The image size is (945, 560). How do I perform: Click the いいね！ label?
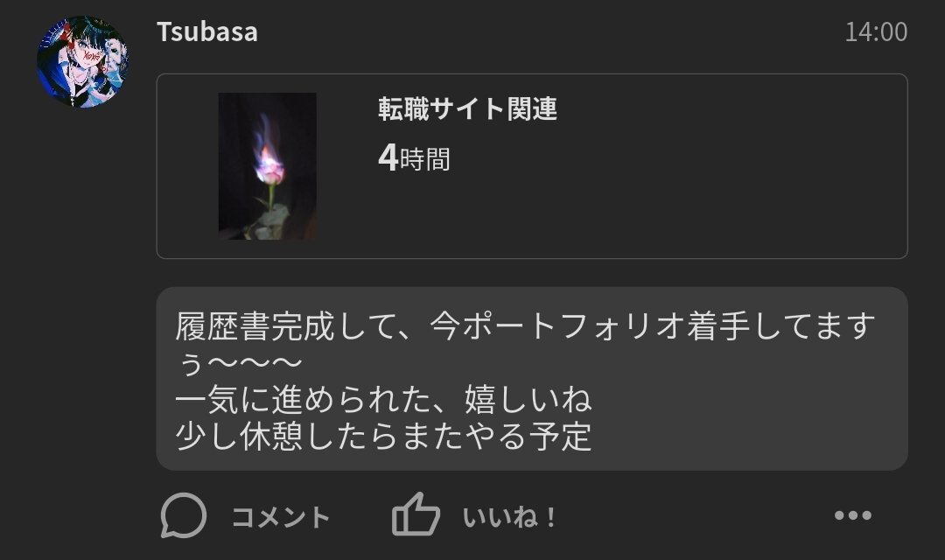pyautogui.click(x=509, y=517)
